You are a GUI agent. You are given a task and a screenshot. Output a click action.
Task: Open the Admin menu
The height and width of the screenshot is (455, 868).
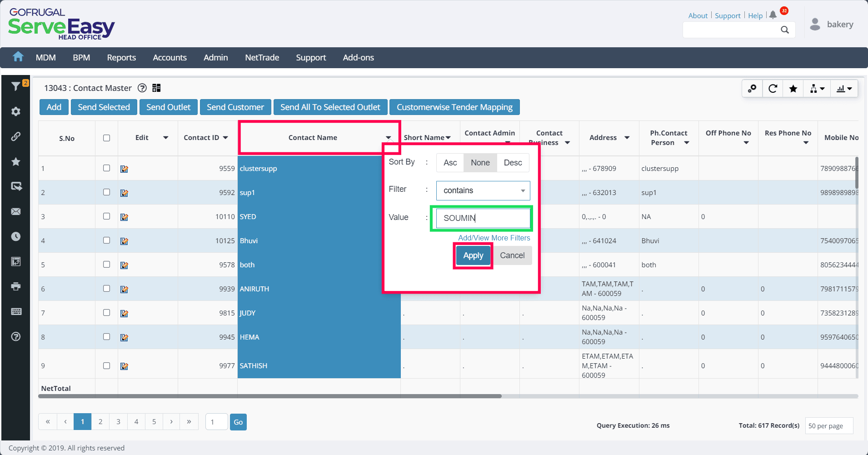(216, 57)
